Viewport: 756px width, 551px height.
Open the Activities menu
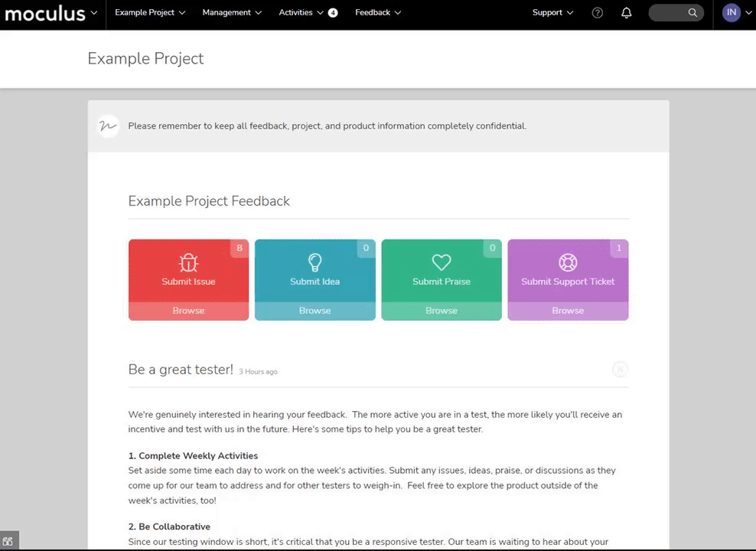[x=308, y=12]
